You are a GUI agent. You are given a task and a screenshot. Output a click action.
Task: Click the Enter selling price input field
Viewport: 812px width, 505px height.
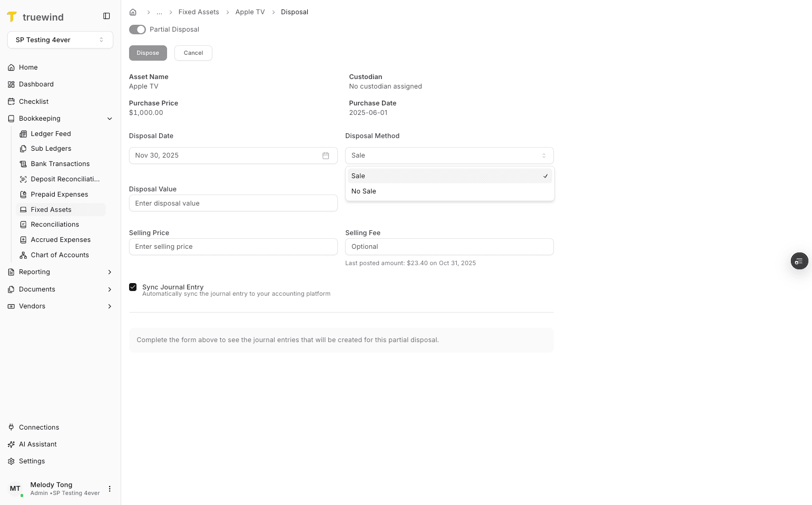(x=233, y=247)
